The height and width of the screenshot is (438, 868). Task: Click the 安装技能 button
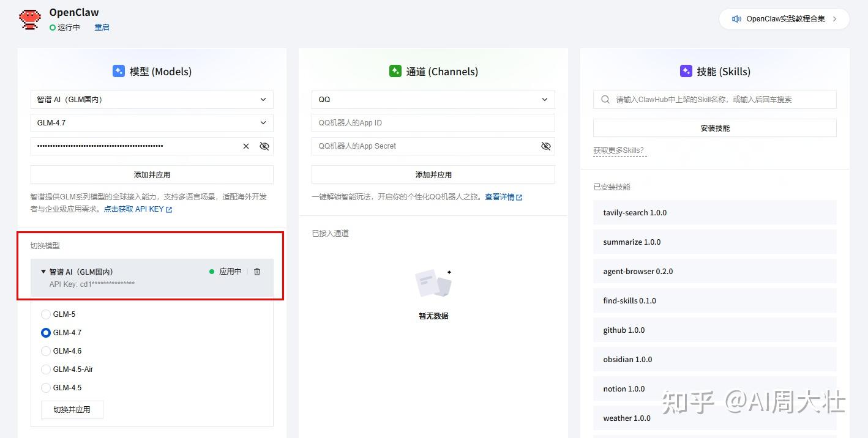tap(715, 128)
